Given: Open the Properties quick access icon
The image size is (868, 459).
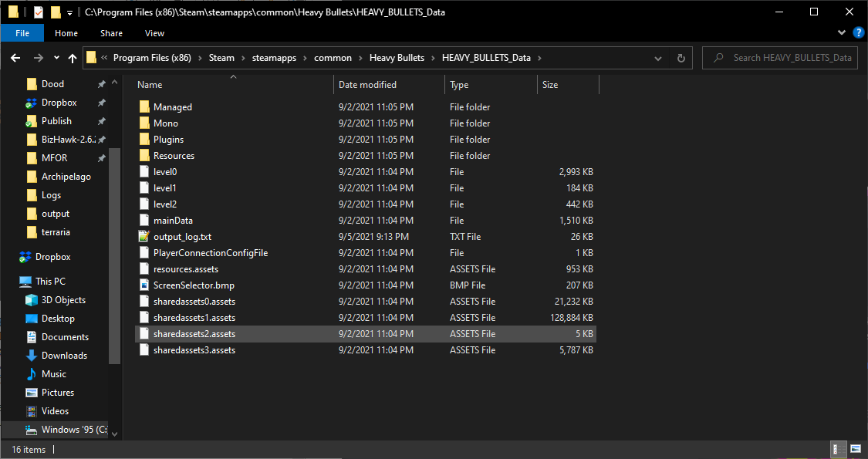Looking at the screenshot, I should (x=38, y=12).
